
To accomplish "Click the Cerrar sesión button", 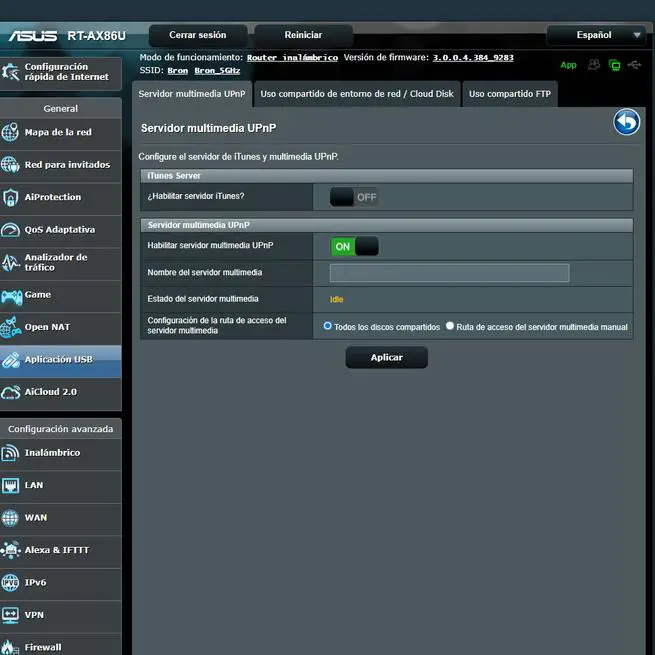I will pos(198,35).
